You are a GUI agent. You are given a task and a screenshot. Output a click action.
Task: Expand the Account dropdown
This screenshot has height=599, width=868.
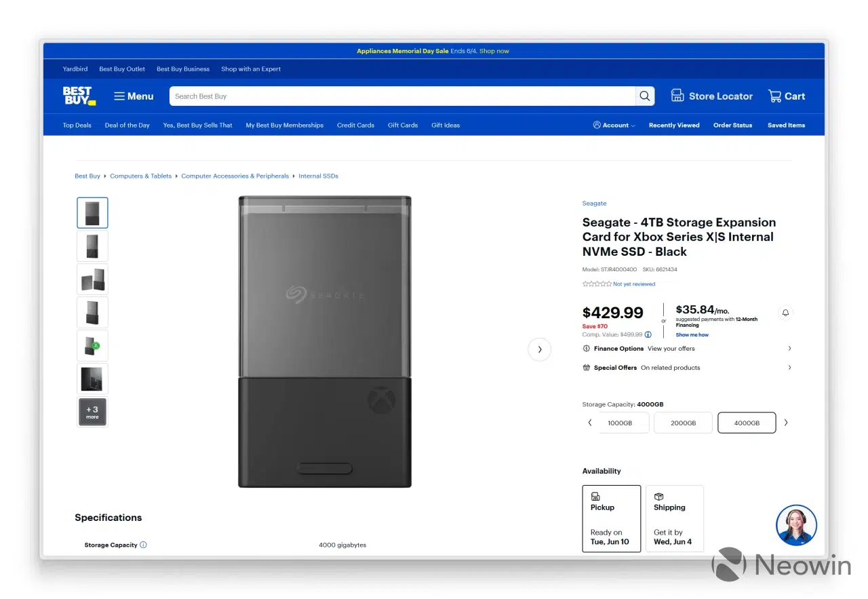614,125
